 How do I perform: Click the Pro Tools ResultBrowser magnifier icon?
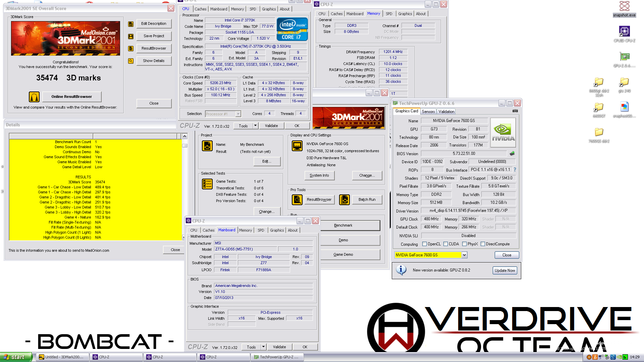tap(297, 200)
